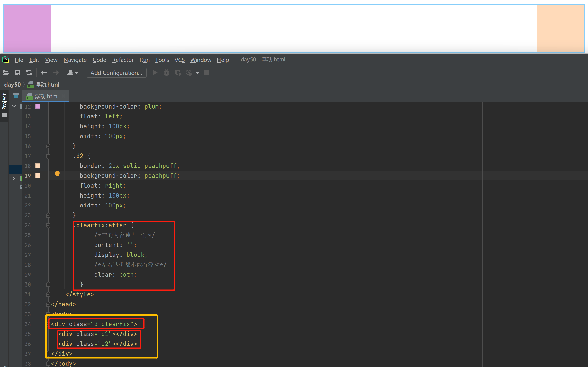Click the 'div class="d clearfix"' tag
This screenshot has height=367, width=588.
(94, 324)
